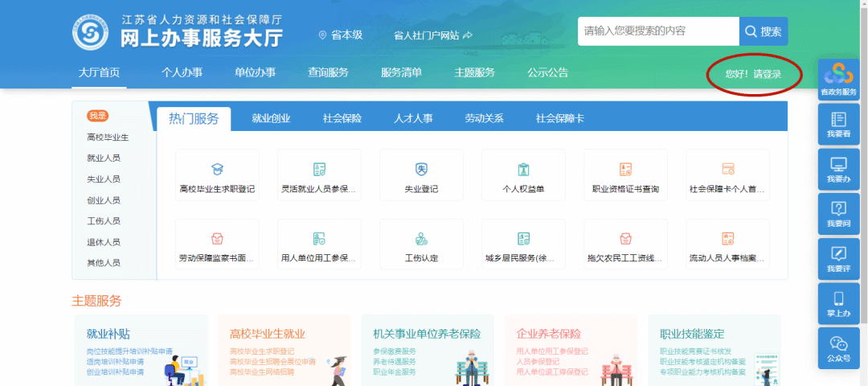Click the search input 请输入您要搜索的内容
This screenshot has width=868, height=386.
pos(658,31)
